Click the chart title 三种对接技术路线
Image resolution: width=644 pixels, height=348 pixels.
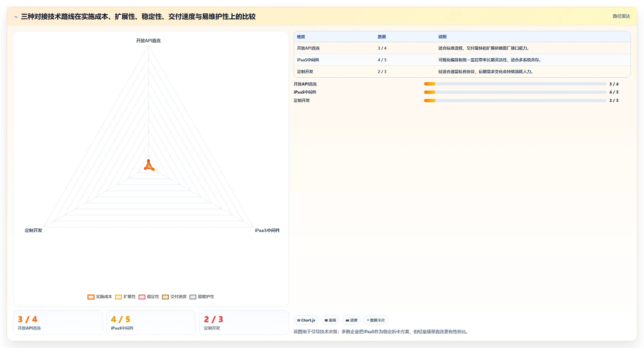click(x=138, y=17)
